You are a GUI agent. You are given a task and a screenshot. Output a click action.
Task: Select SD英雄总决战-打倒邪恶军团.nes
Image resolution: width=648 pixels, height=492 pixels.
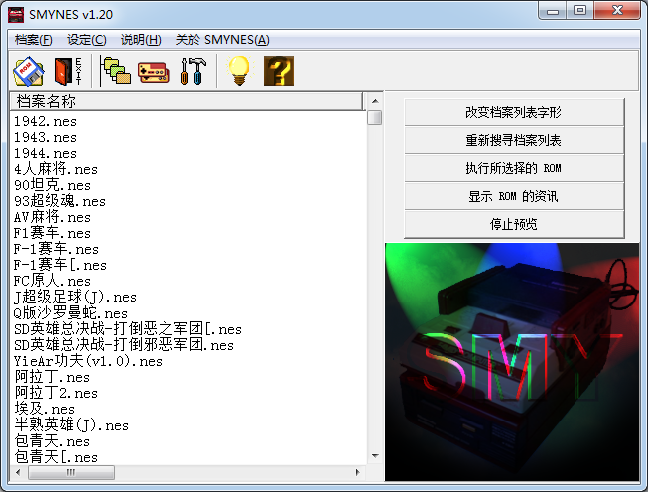pyautogui.click(x=124, y=345)
